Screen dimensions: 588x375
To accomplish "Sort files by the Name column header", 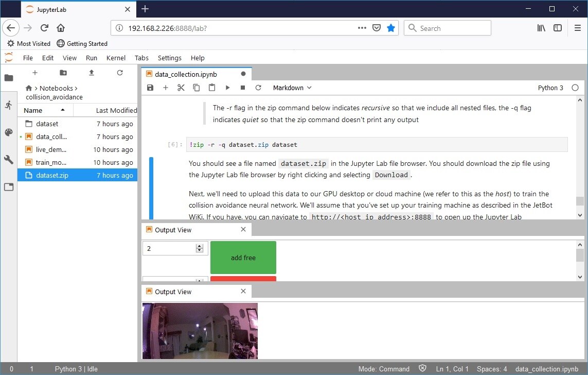I will [x=33, y=110].
